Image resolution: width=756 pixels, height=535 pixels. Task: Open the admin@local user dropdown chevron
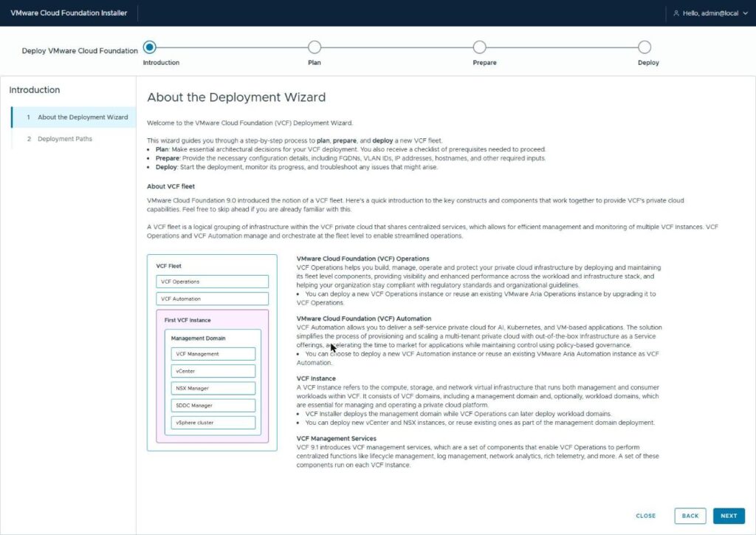coord(746,13)
